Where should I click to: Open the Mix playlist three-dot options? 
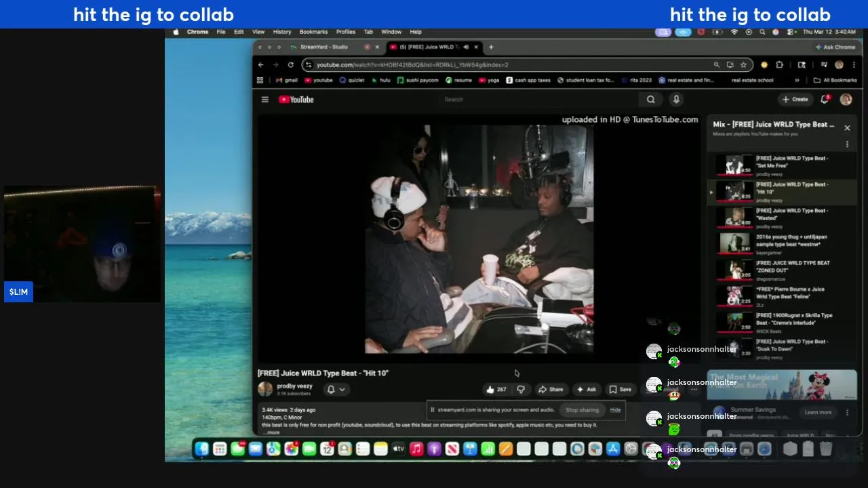[x=847, y=144]
